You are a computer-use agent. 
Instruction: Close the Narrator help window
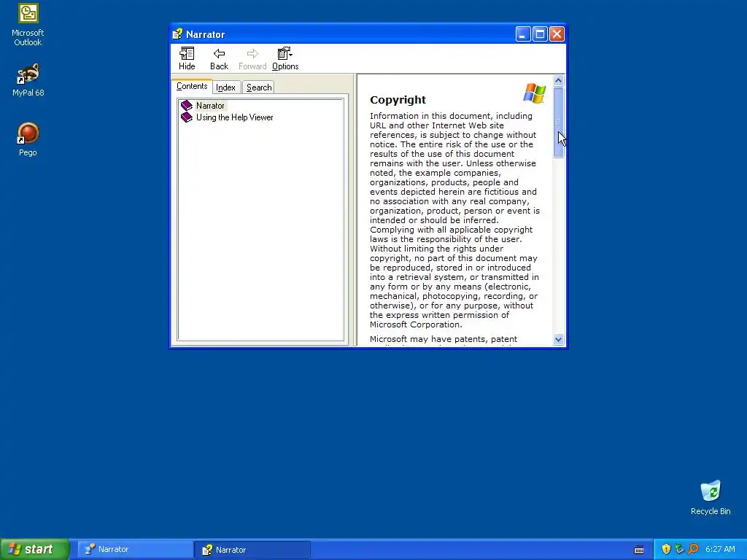(x=557, y=34)
